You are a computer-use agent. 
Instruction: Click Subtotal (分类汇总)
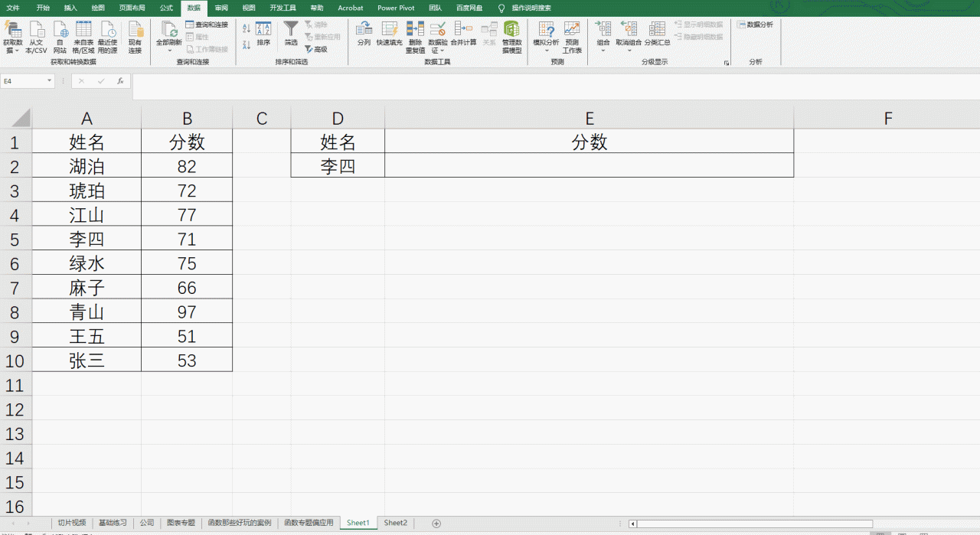point(657,34)
